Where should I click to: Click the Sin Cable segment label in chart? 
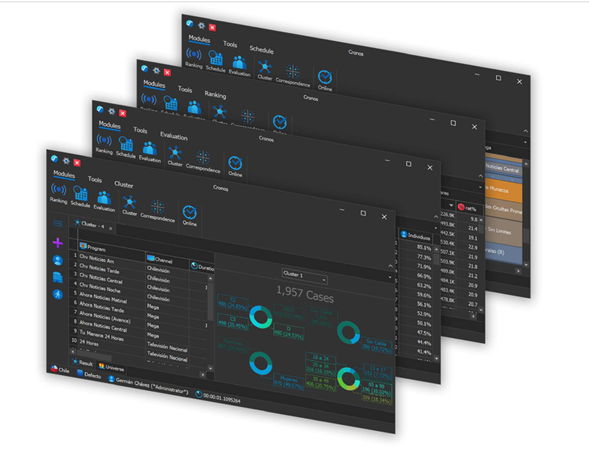tap(377, 345)
